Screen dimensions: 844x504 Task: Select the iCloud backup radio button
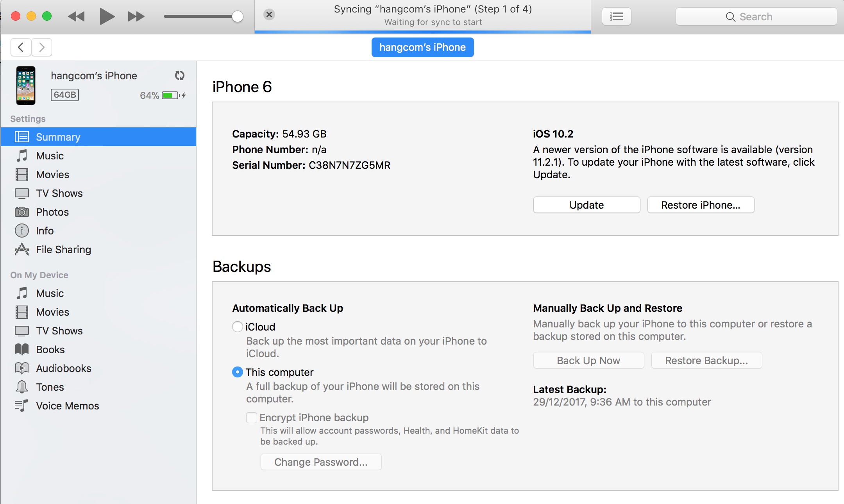coord(237,327)
